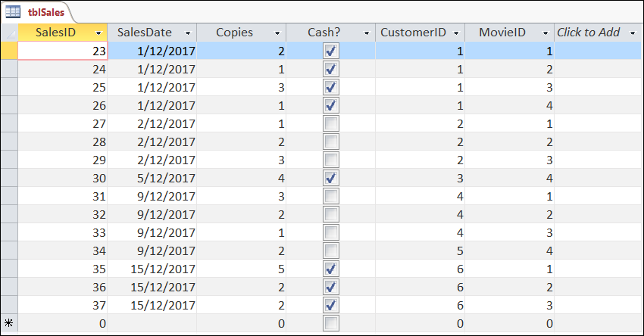Toggle Cash? checkbox for SalesID 35
Screen dimensions: 644x336
[x=330, y=269]
